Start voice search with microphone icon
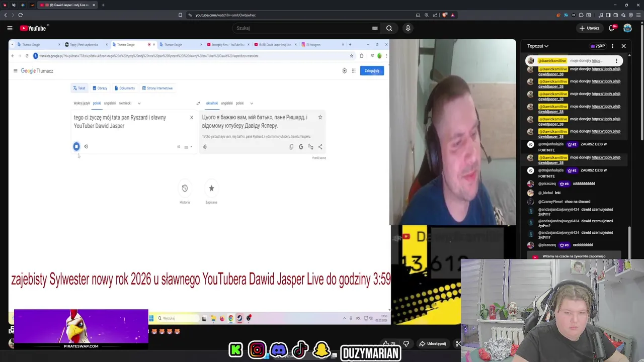 [408, 28]
